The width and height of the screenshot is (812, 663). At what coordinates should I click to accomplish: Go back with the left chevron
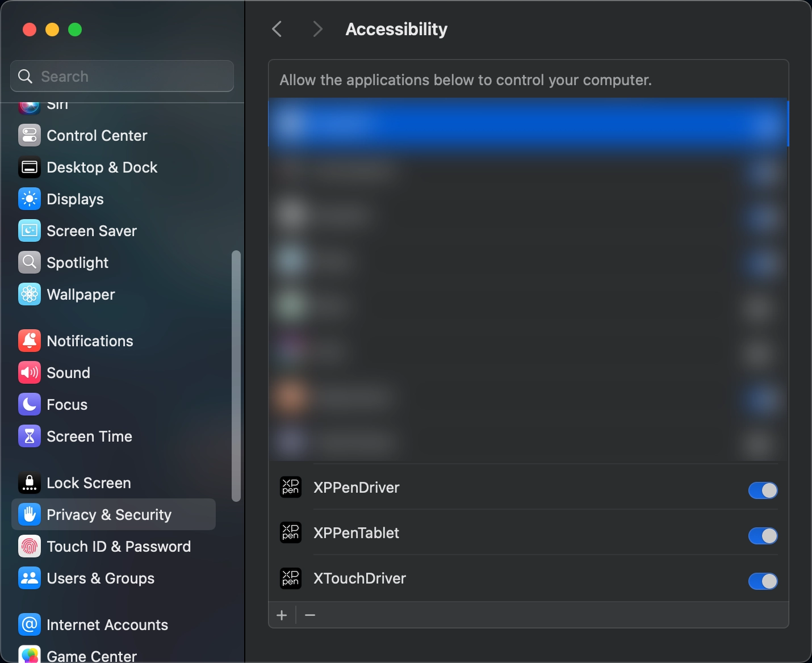(x=277, y=29)
